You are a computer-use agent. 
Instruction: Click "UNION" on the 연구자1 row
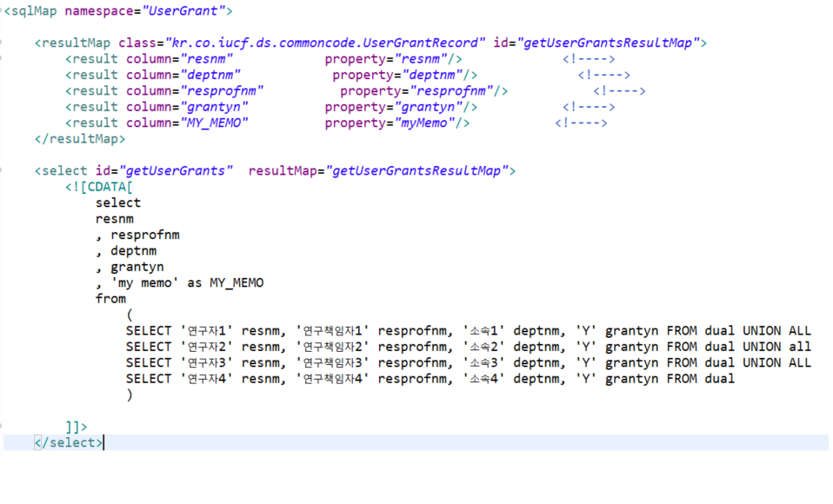tap(762, 331)
